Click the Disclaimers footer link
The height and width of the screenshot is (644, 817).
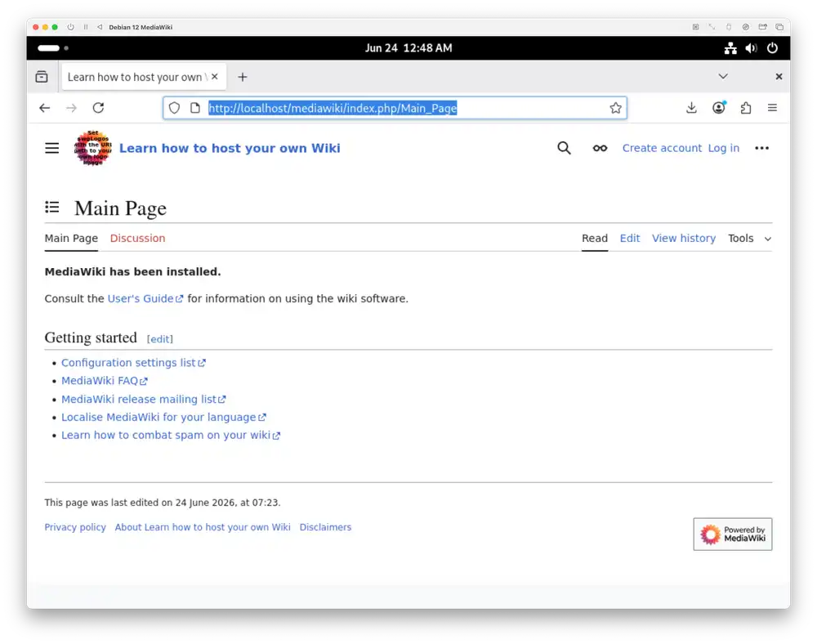coord(325,527)
